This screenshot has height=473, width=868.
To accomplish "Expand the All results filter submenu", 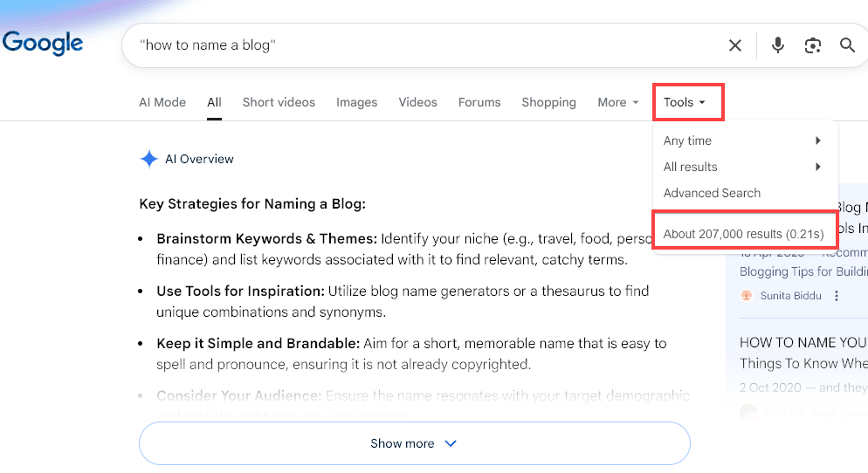I will click(x=742, y=167).
